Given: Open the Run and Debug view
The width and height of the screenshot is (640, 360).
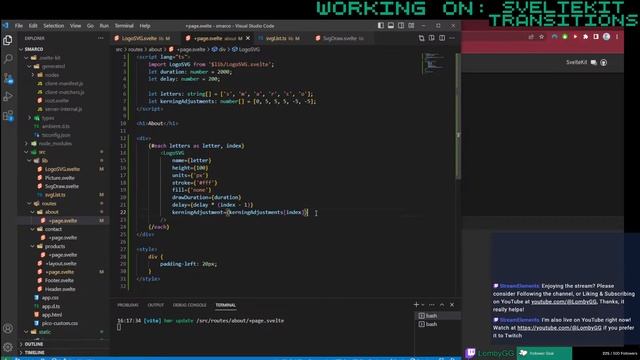Looking at the screenshot, I should tap(8, 97).
